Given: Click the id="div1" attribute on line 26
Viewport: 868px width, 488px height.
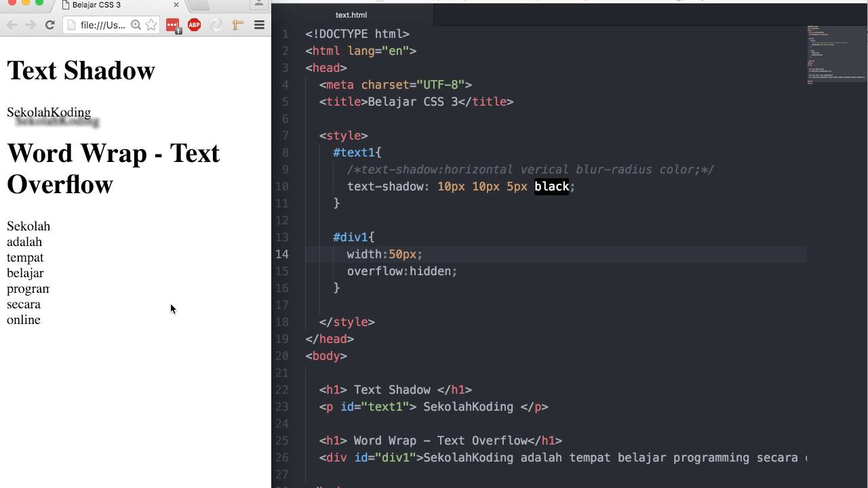Looking at the screenshot, I should [x=385, y=457].
